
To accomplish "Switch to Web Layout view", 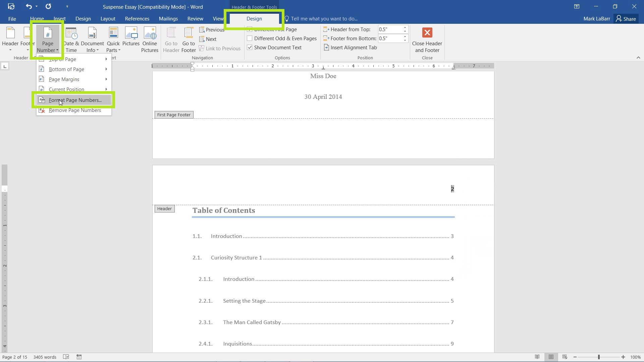I will click(565, 357).
